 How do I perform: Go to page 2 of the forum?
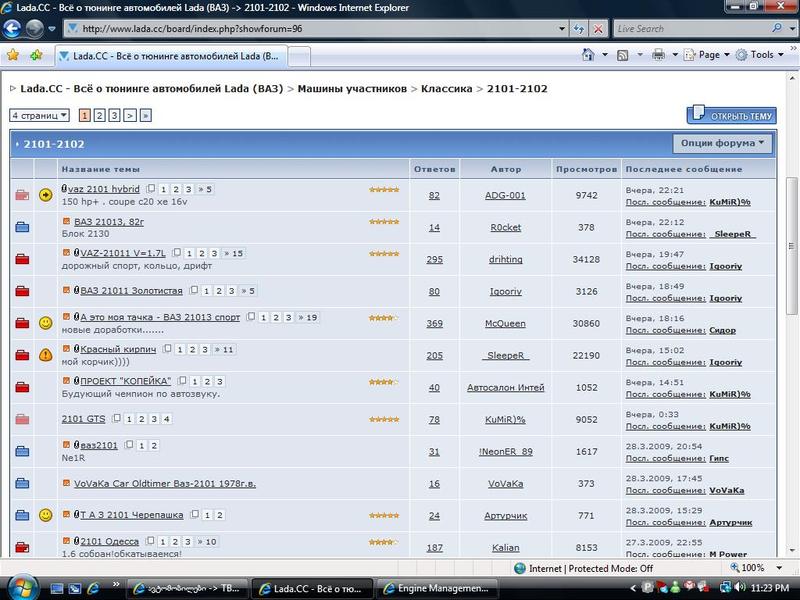99,115
